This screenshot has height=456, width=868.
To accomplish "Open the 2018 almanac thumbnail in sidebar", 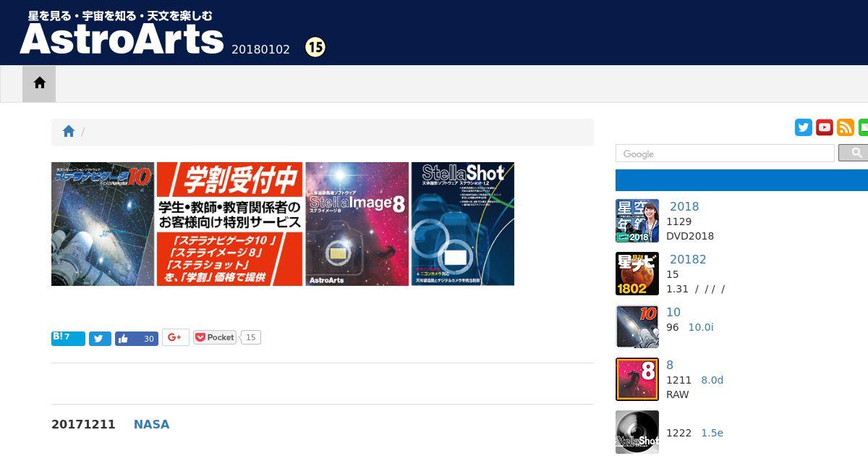I will coord(637,221).
